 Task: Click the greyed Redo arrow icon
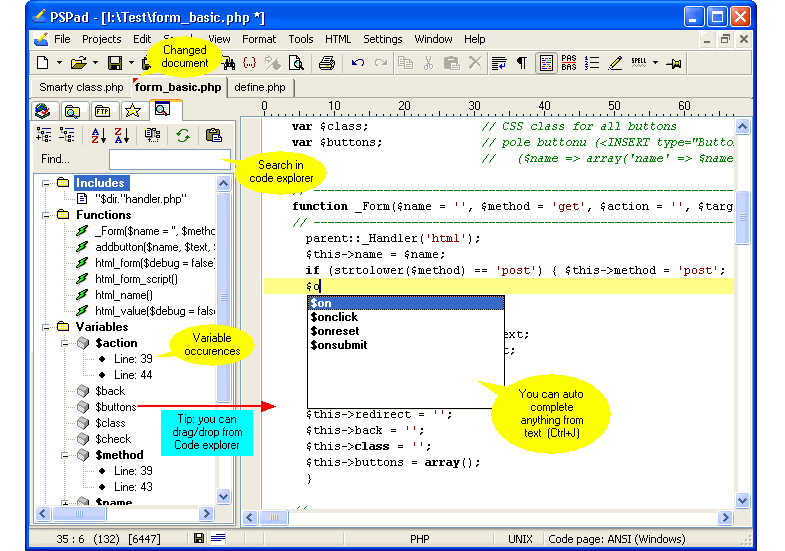381,63
